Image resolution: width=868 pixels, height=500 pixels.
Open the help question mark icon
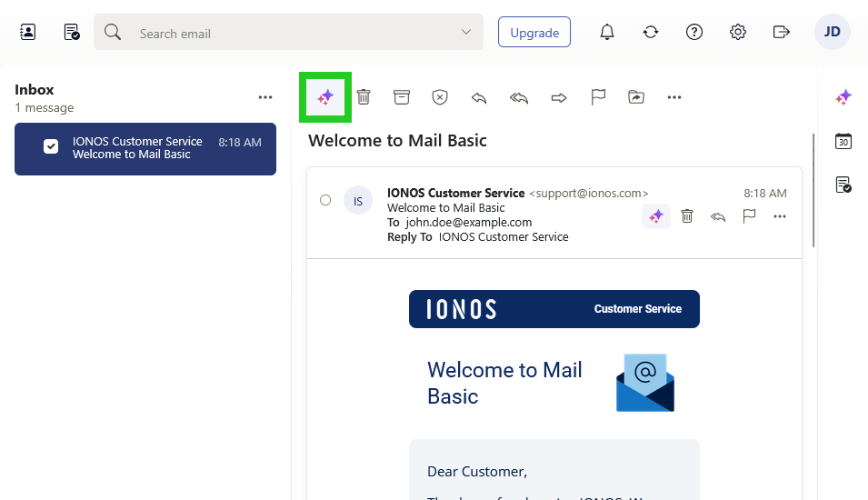click(x=694, y=32)
